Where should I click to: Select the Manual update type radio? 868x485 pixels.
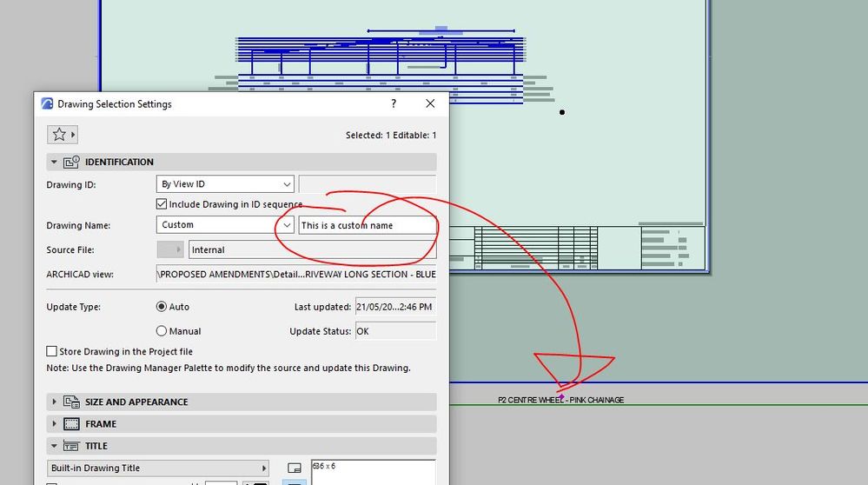[161, 330]
